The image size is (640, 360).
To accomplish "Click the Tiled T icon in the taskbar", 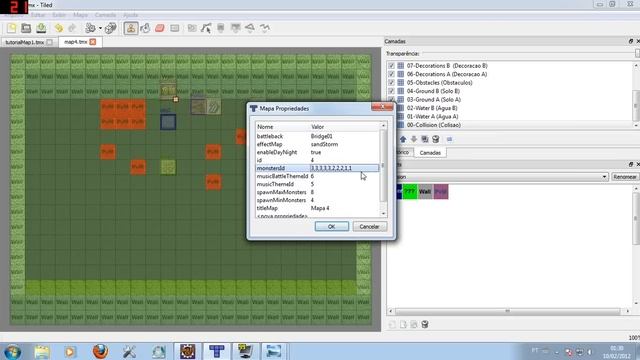I will (217, 351).
